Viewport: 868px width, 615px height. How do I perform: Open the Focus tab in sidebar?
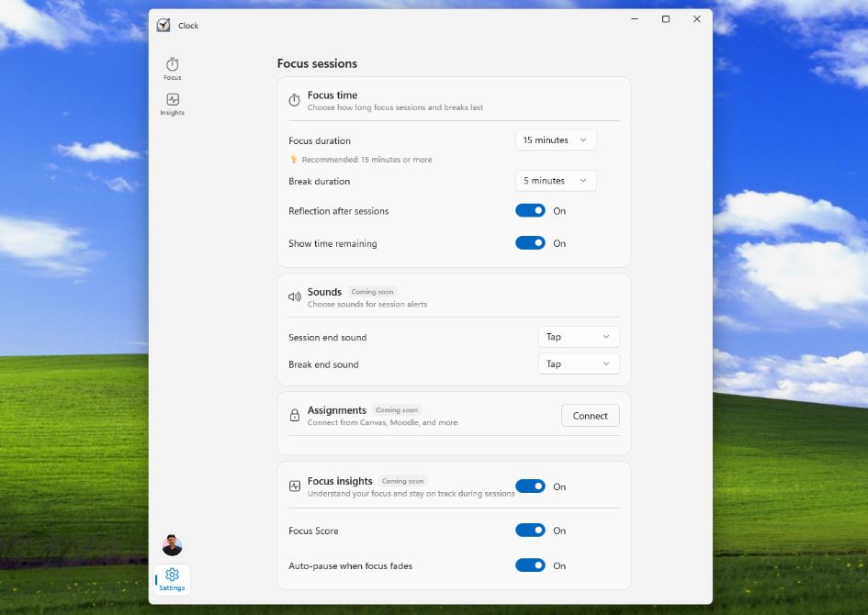172,69
